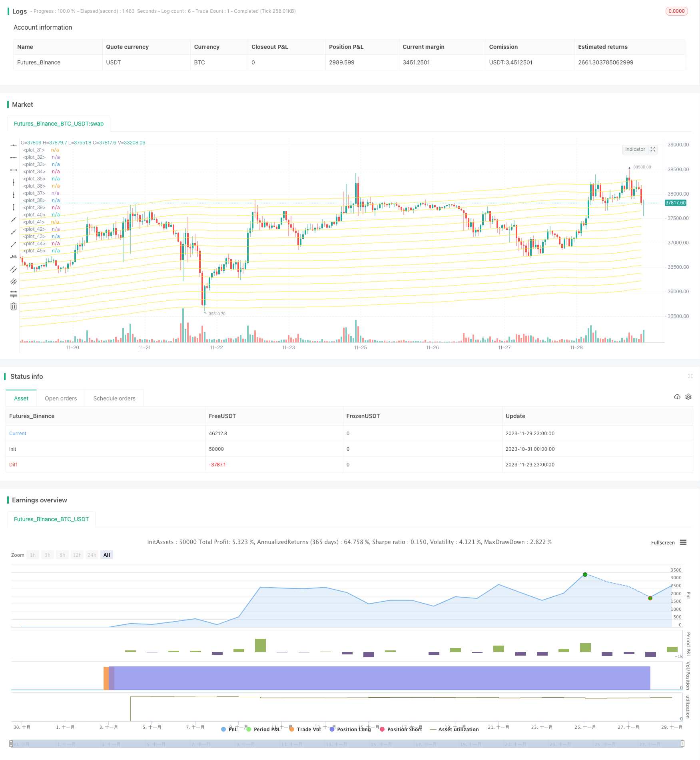Click the Estimated returns value 2661.303785062999
700x760 pixels.
click(x=606, y=62)
